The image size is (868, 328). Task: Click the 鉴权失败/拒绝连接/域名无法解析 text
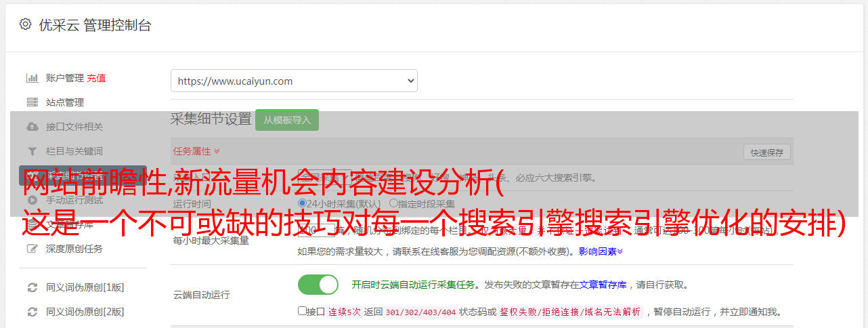[570, 312]
